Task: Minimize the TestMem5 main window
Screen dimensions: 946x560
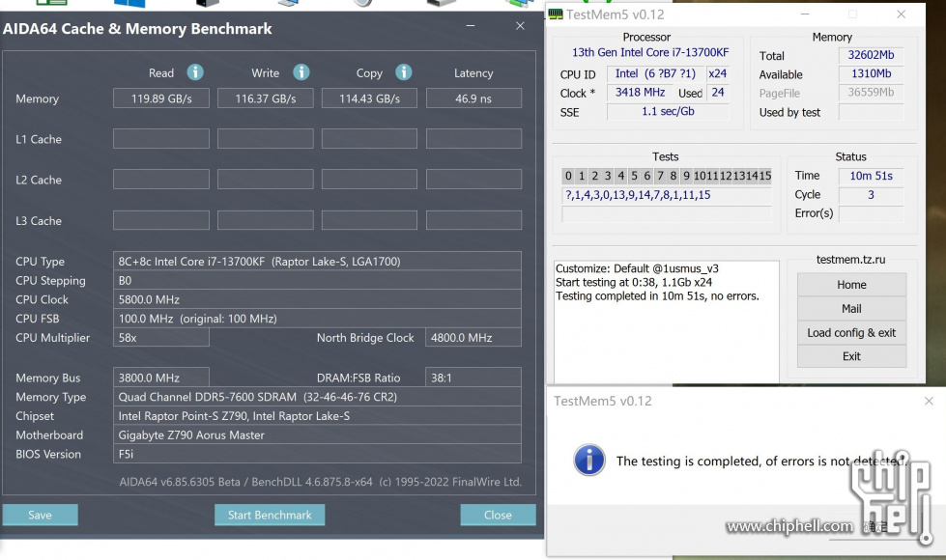Action: pos(805,14)
